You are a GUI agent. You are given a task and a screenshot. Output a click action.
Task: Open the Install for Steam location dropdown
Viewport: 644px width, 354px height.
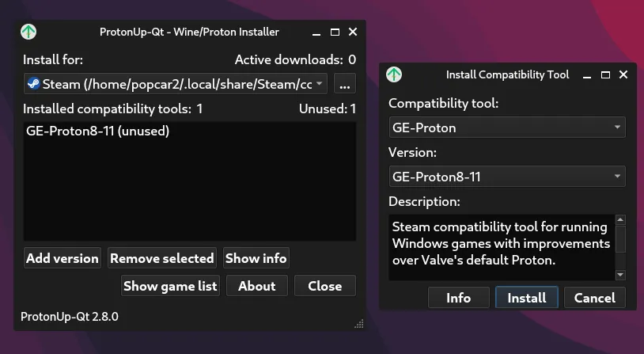click(x=176, y=84)
